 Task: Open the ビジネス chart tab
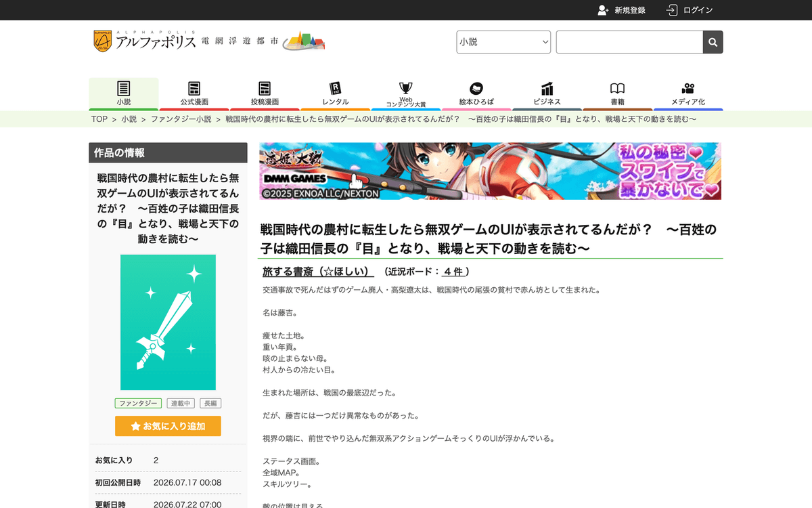coord(547,93)
